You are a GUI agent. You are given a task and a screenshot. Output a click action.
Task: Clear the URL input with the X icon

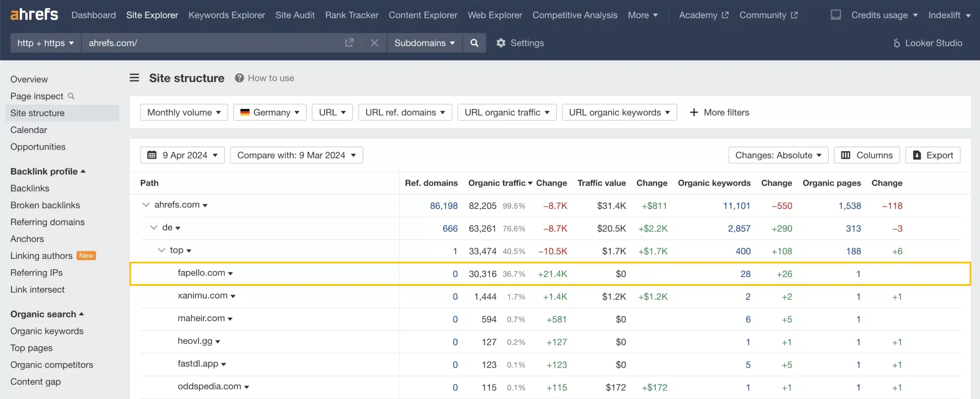click(374, 42)
